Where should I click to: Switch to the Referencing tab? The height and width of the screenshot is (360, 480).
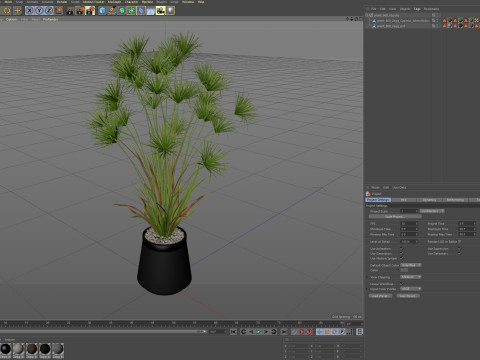pos(455,200)
